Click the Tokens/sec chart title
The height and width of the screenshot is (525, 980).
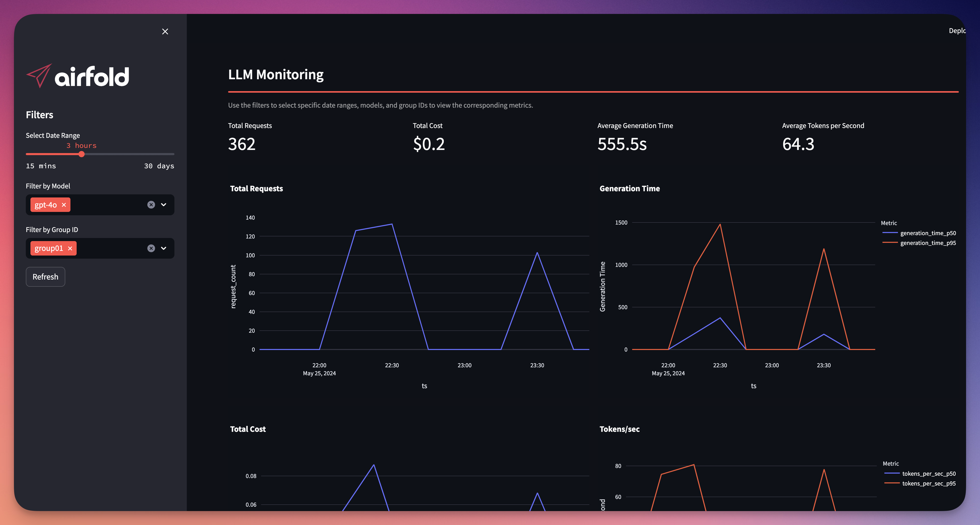click(x=619, y=429)
